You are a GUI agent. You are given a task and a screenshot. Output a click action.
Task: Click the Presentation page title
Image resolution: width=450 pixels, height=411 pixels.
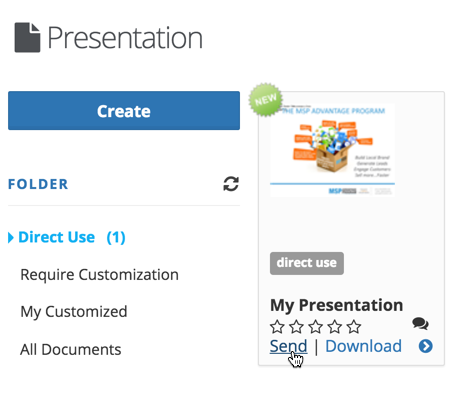click(x=125, y=38)
